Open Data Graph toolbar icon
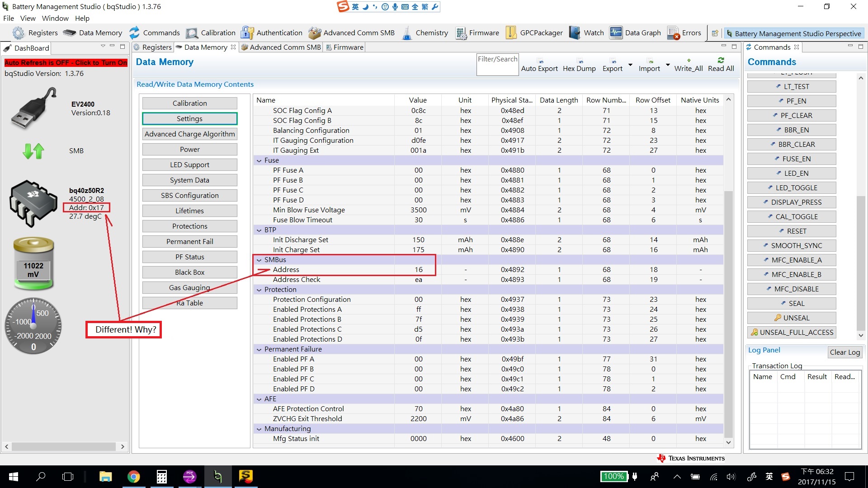868x488 pixels. (x=635, y=33)
